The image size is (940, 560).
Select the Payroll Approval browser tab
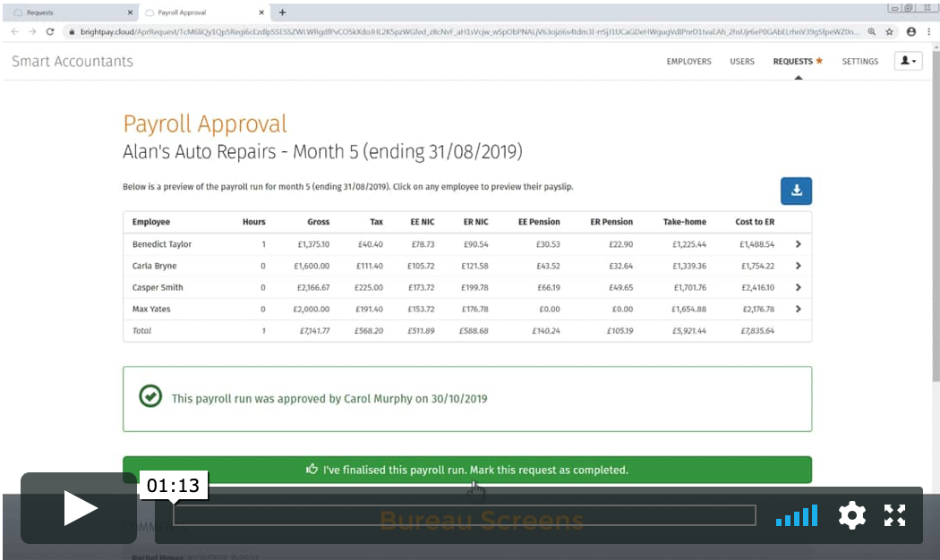204,13
